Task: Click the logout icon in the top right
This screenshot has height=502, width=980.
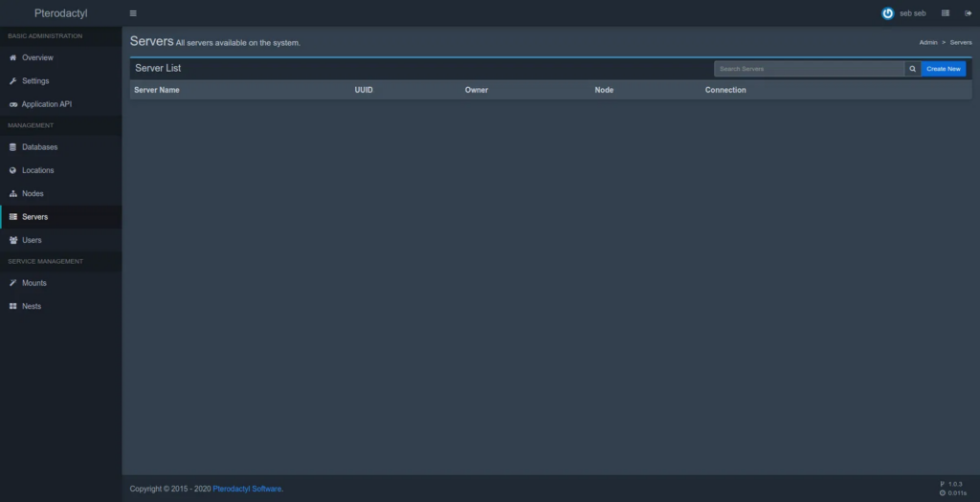Action: click(x=968, y=13)
